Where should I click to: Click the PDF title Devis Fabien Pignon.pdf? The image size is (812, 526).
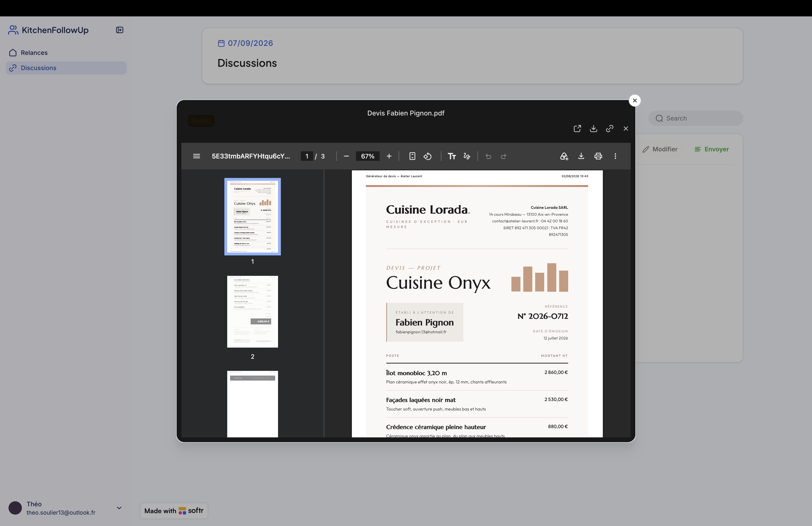click(x=406, y=113)
